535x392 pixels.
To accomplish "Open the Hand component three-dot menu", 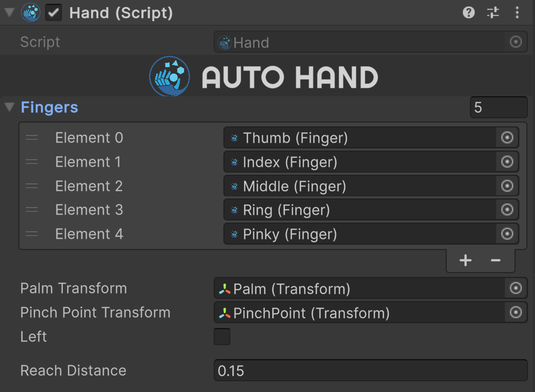I will point(517,12).
